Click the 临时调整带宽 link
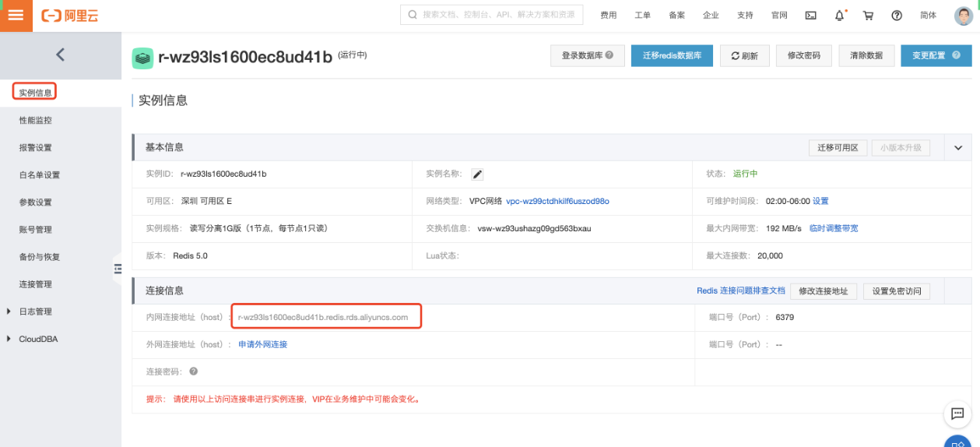 tap(834, 228)
